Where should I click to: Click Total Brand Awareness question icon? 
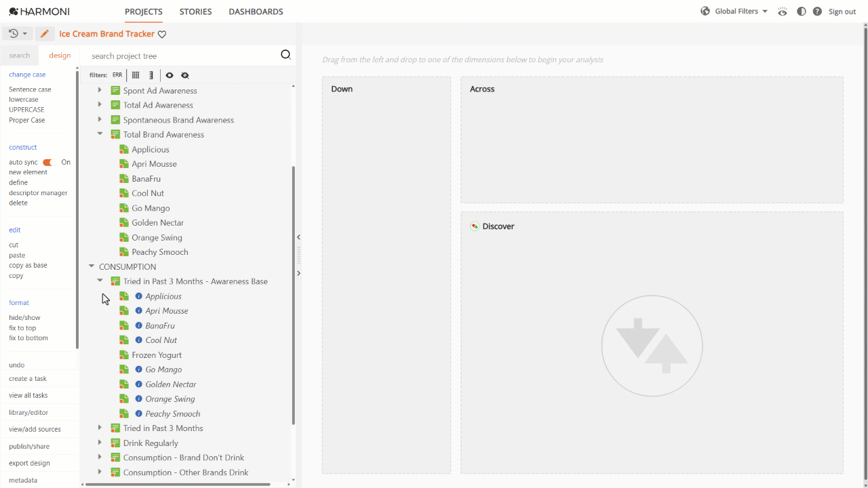[x=115, y=134]
